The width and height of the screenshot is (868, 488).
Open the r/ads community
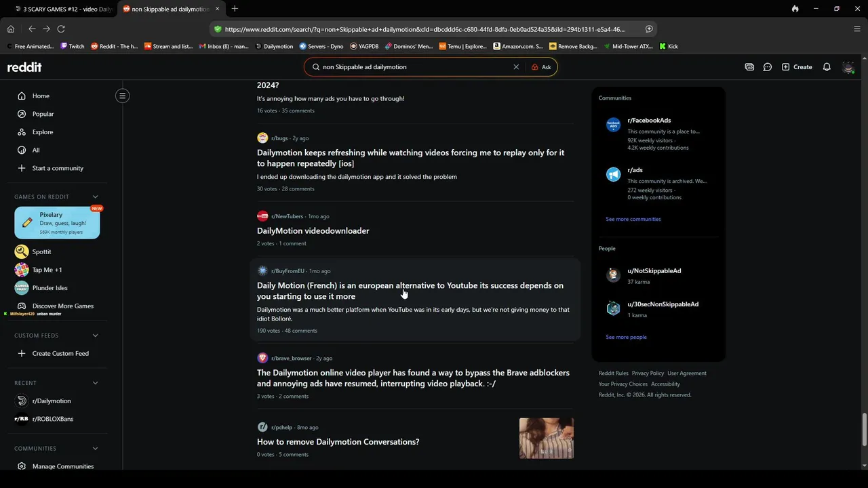click(x=635, y=170)
